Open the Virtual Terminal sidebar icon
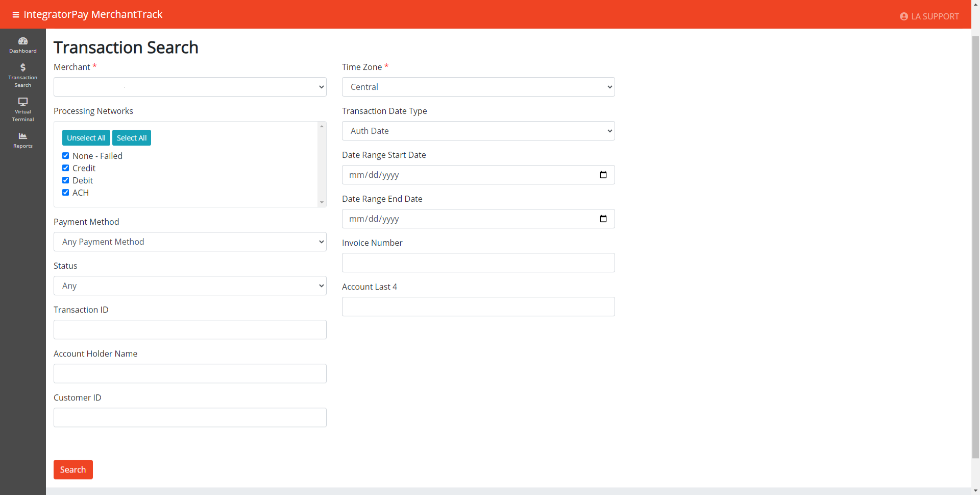Viewport: 980px width, 495px height. click(23, 108)
